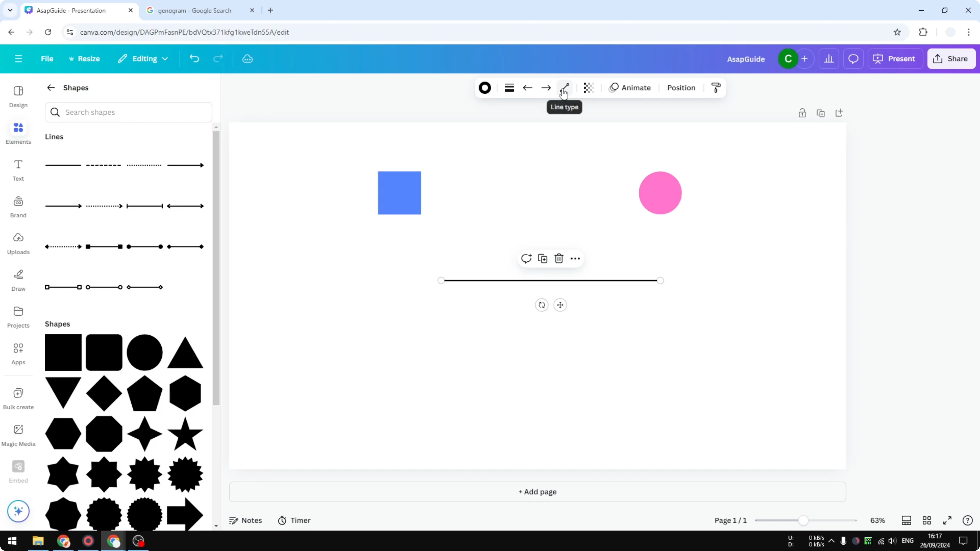
Task: Open the Timer
Action: (x=294, y=520)
